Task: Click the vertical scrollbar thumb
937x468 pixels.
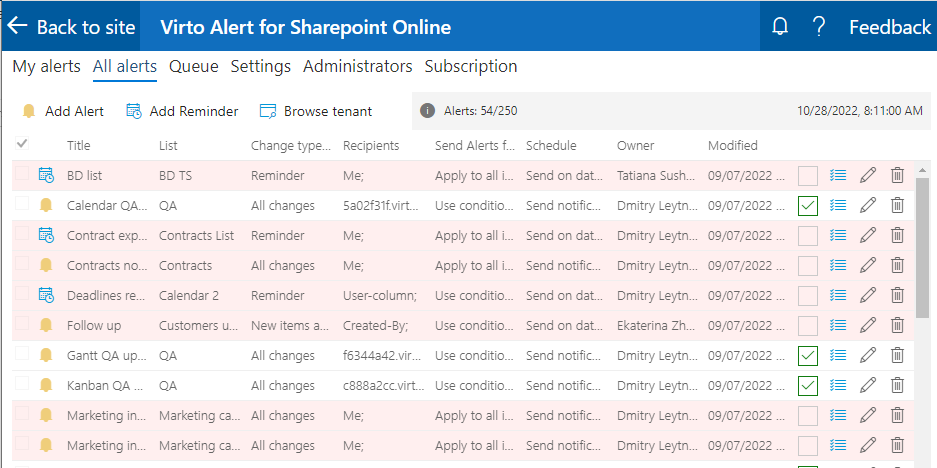Action: point(923,247)
